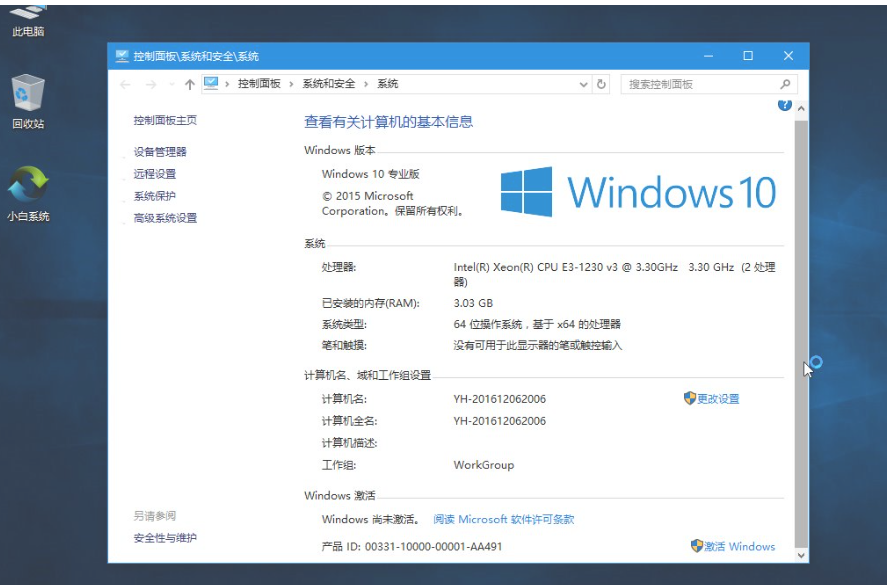Select the 系统和安全 breadcrumb
The width and height of the screenshot is (887, 585).
[329, 84]
